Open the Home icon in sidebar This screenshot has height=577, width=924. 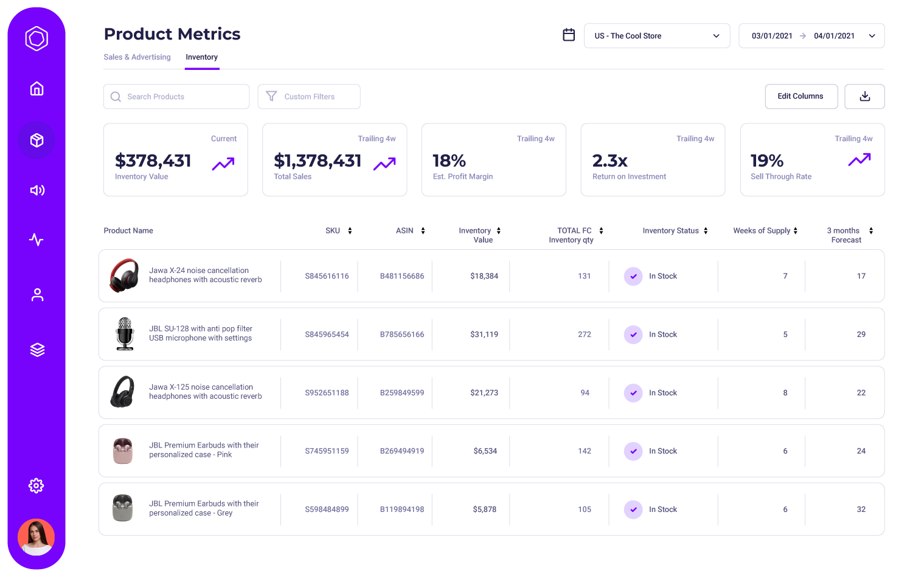[x=36, y=89]
